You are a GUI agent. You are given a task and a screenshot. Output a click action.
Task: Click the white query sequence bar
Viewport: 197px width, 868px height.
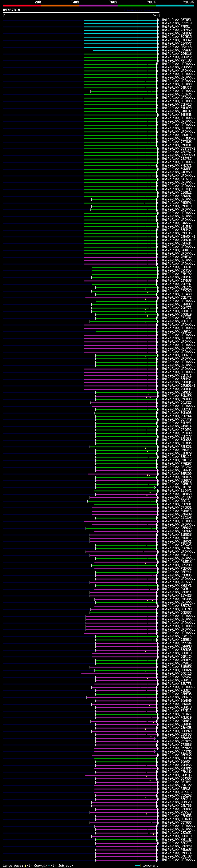tap(81, 13)
